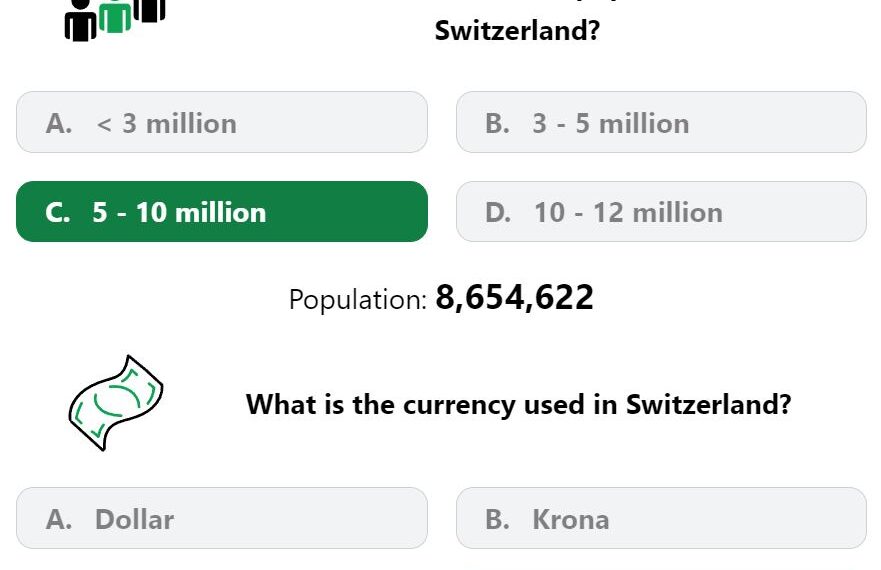Click the "A." letter beside Dollar
881x570 pixels.
click(x=59, y=520)
